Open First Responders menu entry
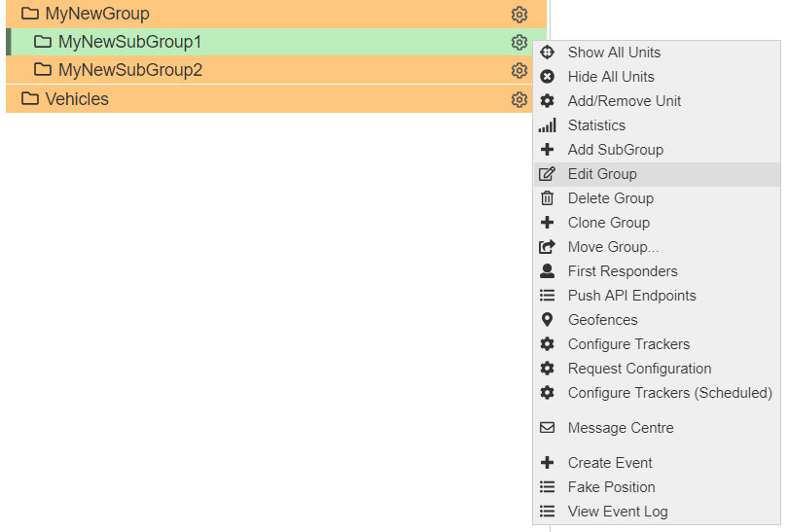This screenshot has width=788, height=532. coord(657,270)
